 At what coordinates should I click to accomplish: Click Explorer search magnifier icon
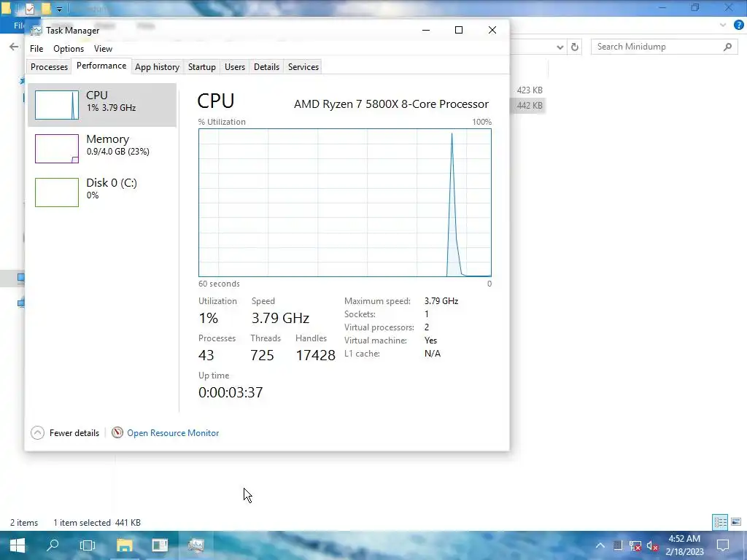[x=727, y=47]
